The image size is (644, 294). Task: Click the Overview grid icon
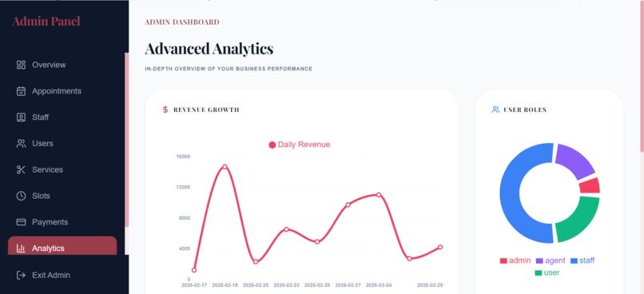[21, 65]
